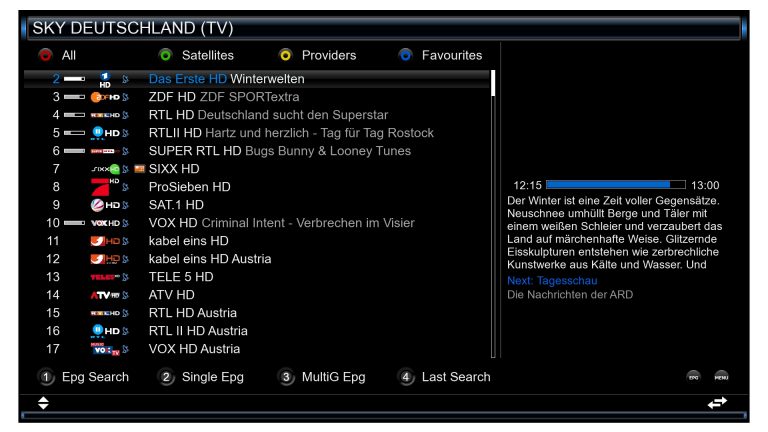The width and height of the screenshot is (768, 432).
Task: Click the left/right swap arrows icon
Action: coord(718,403)
